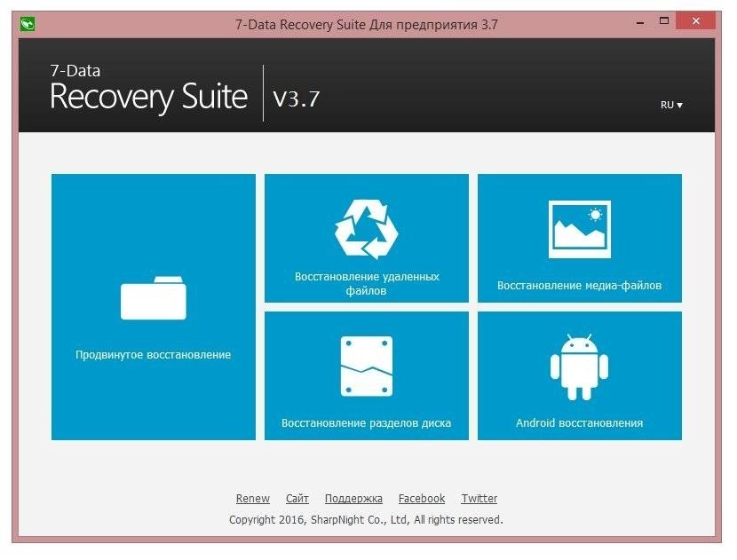The image size is (737, 560).
Task: Click the folder icon for advanced recovery
Action: pyautogui.click(x=154, y=298)
